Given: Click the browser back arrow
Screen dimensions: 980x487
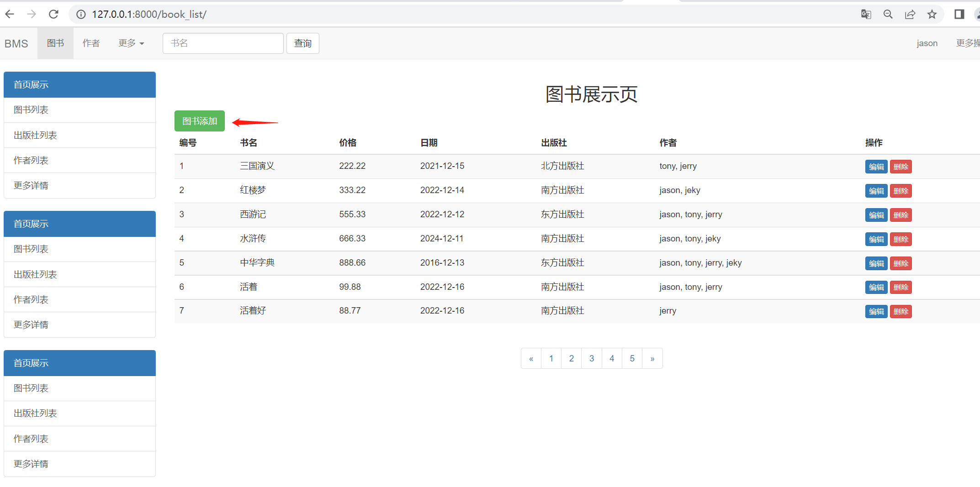Looking at the screenshot, I should (x=10, y=14).
